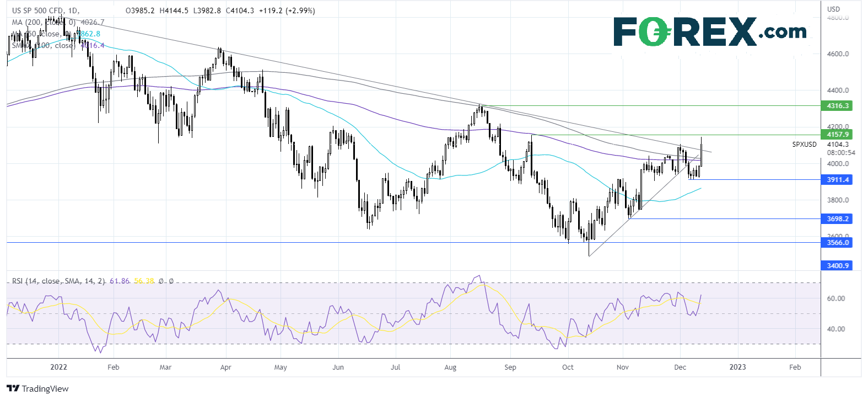Viewport: 868px width, 400px height.
Task: Click the 4600.0 price scale label
Action: [x=838, y=54]
